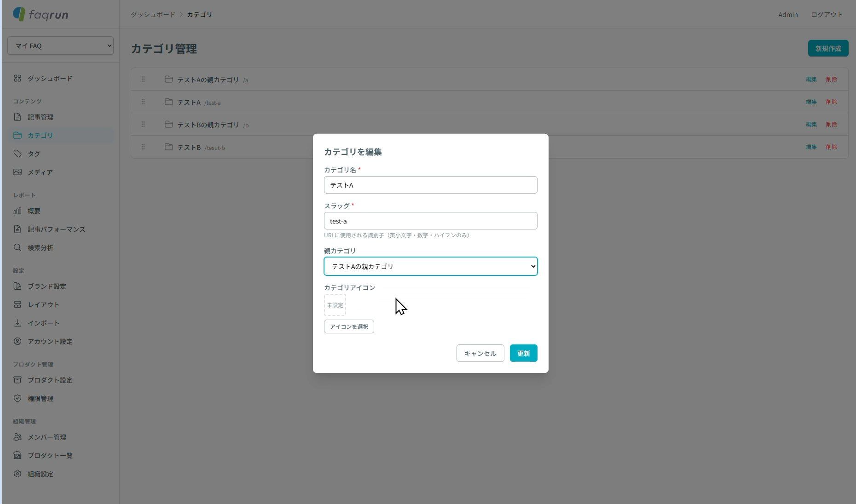Click the article management document icon
The height and width of the screenshot is (504, 856).
point(17,117)
